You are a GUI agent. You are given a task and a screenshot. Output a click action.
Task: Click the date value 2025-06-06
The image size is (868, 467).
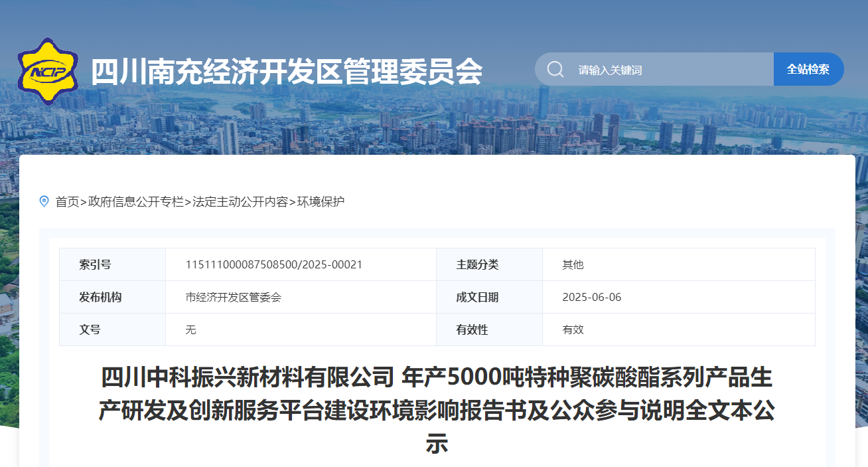[x=592, y=297]
